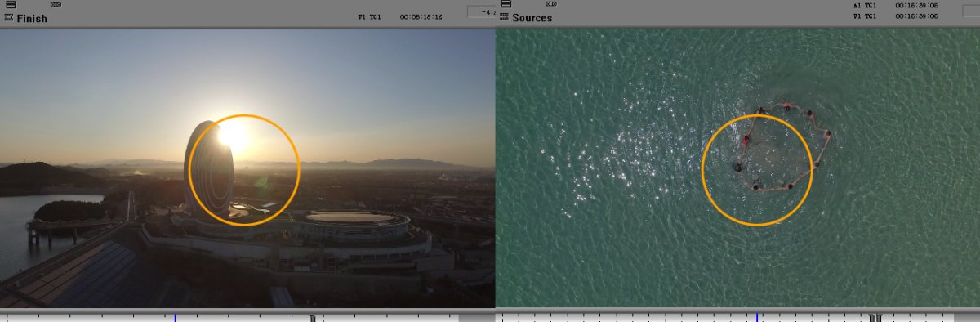Toggle the gang icon above Sources monitor

pyautogui.click(x=552, y=4)
